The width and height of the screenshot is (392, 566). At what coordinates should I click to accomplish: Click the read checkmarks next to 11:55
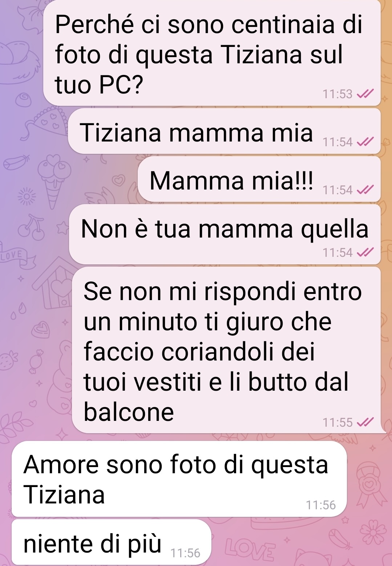tap(365, 422)
